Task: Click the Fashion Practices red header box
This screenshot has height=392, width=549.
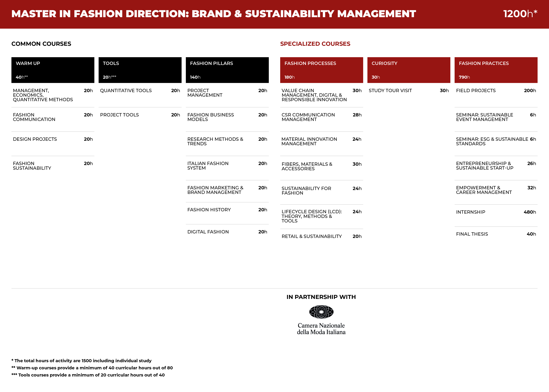Action: 496,70
